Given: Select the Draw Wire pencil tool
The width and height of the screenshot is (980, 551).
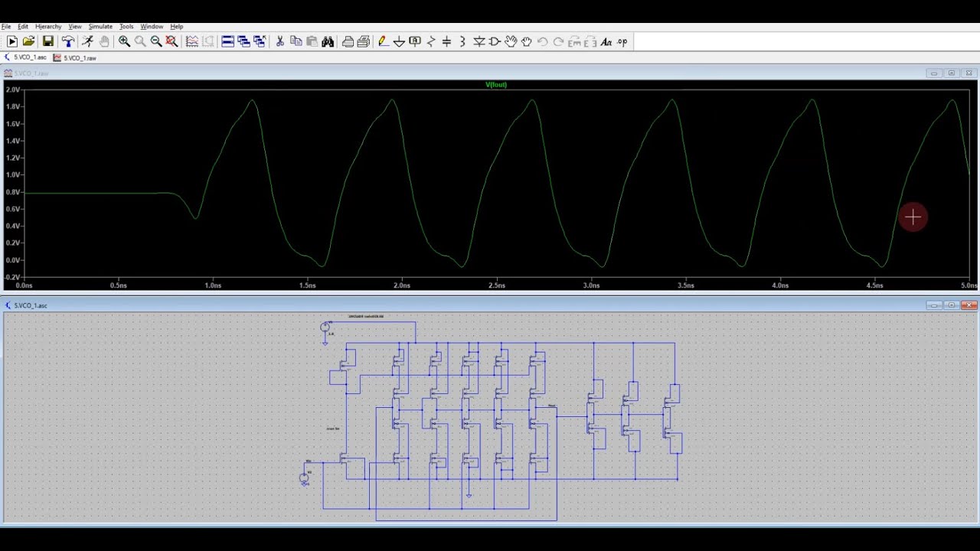Looking at the screenshot, I should [x=383, y=41].
